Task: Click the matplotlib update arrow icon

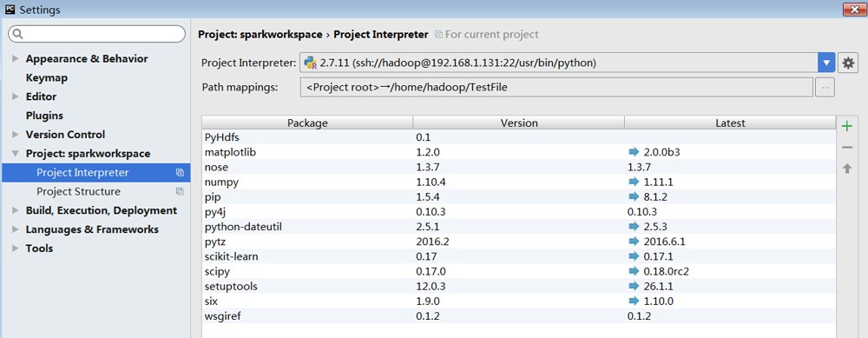Action: tap(634, 152)
